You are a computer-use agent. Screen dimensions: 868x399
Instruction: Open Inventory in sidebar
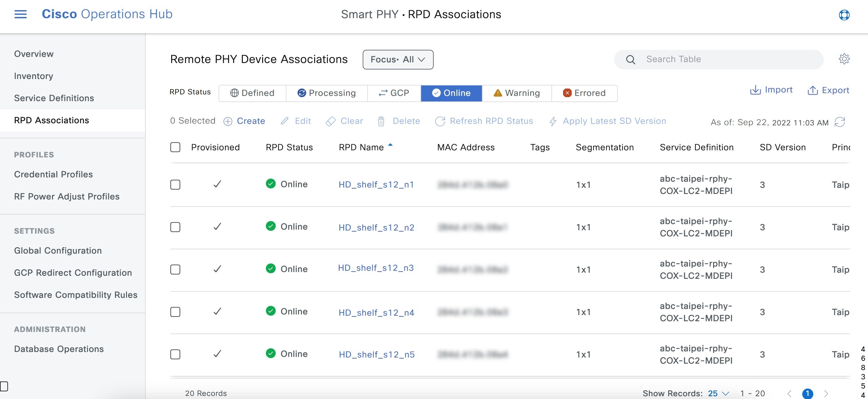pyautogui.click(x=34, y=76)
